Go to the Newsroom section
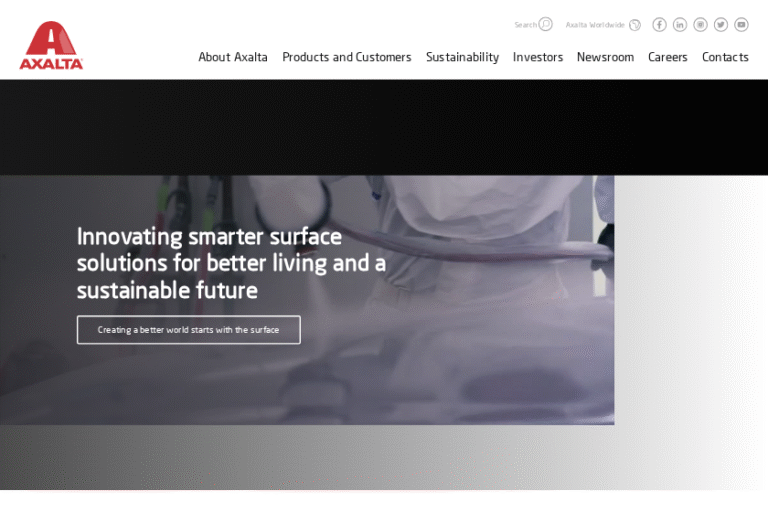The height and width of the screenshot is (512, 768). (x=605, y=57)
